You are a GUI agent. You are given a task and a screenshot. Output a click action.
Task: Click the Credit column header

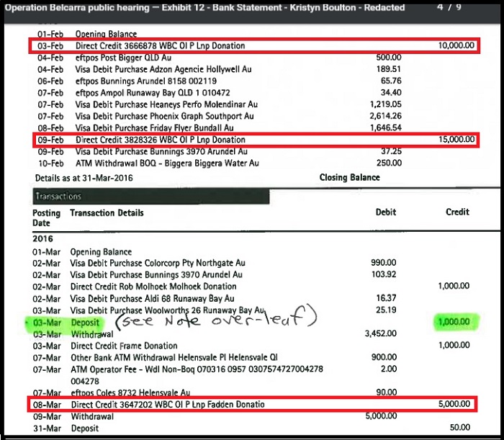457,212
